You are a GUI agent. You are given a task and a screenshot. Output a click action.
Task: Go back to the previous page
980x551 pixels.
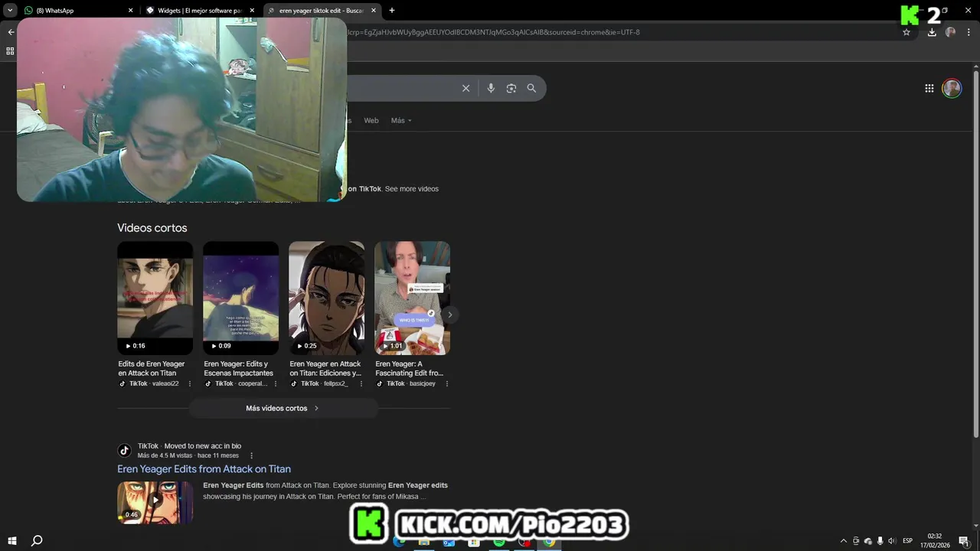(11, 32)
